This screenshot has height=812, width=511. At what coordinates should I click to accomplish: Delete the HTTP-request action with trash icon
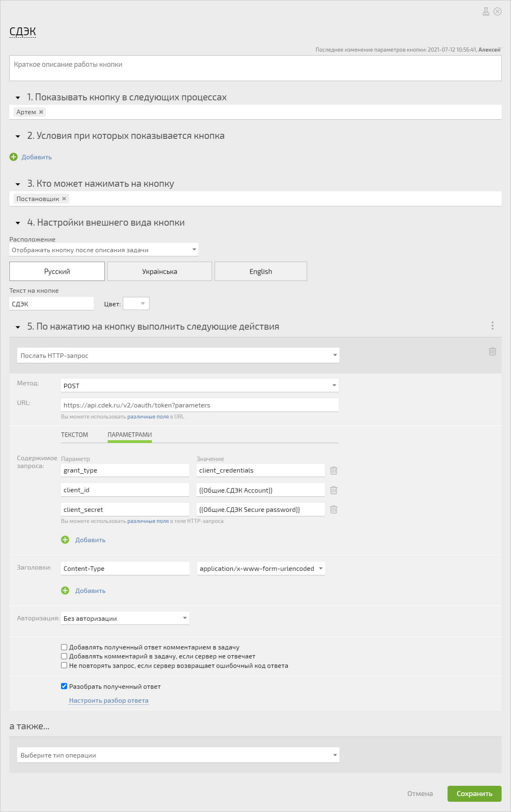493,351
